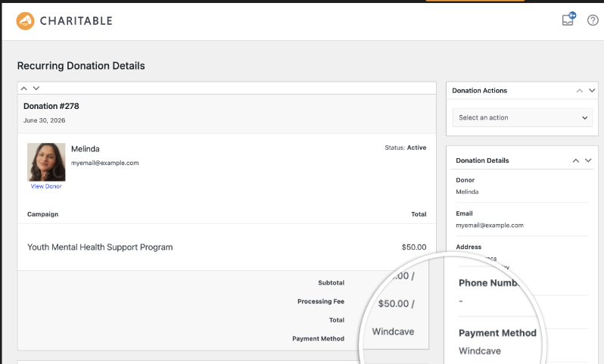The image size is (604, 364).
Task: Click the Total column header
Action: (419, 214)
